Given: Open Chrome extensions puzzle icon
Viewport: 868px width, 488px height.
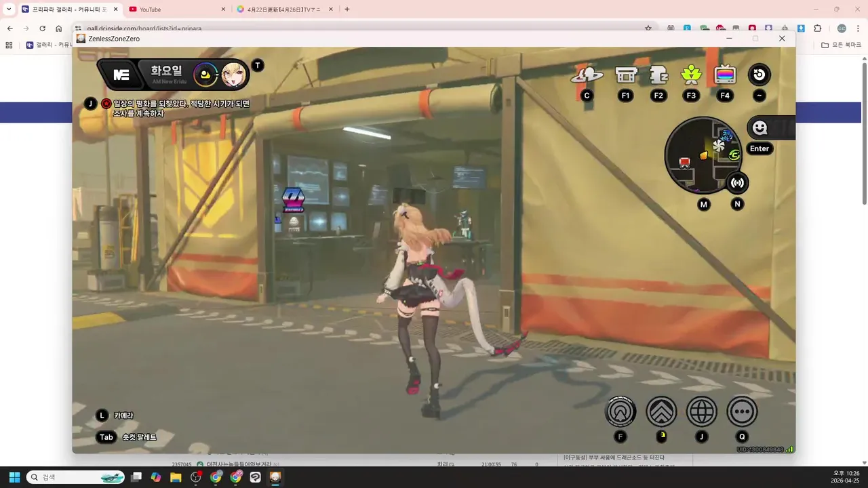Looking at the screenshot, I should [817, 28].
